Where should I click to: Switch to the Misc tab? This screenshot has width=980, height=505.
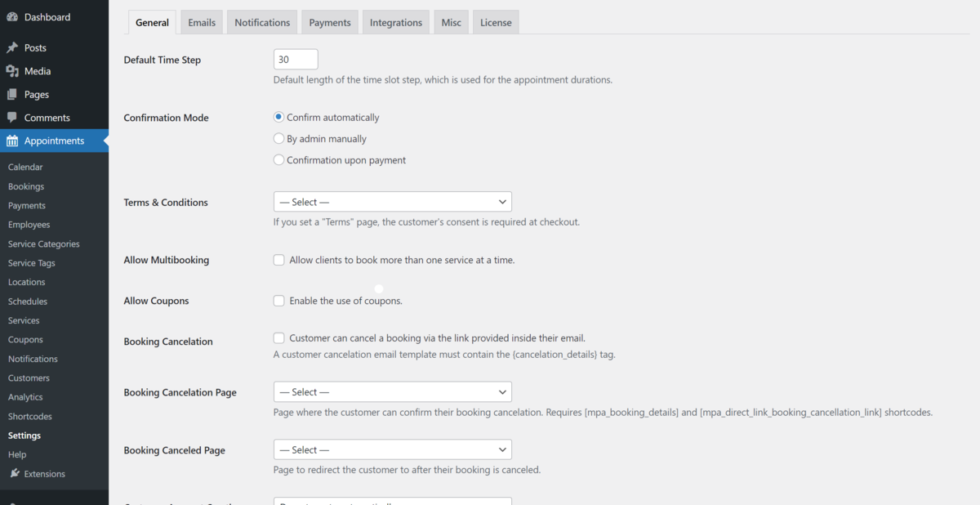(452, 23)
